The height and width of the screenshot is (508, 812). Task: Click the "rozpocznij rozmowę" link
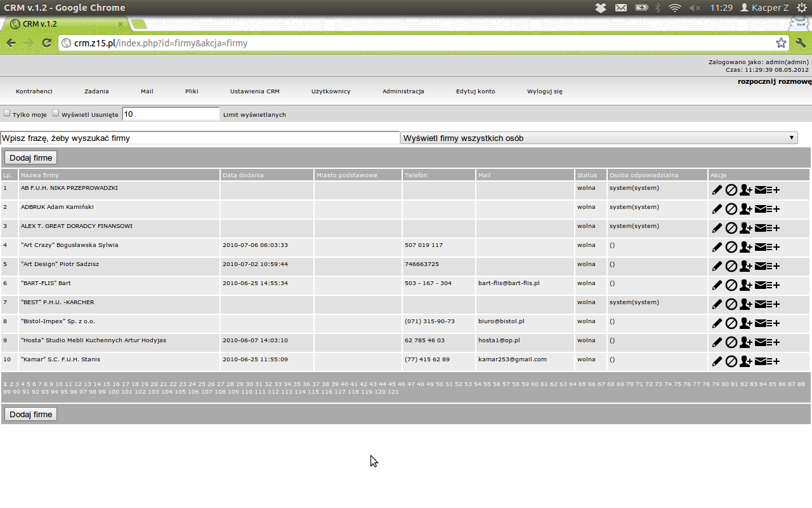775,81
